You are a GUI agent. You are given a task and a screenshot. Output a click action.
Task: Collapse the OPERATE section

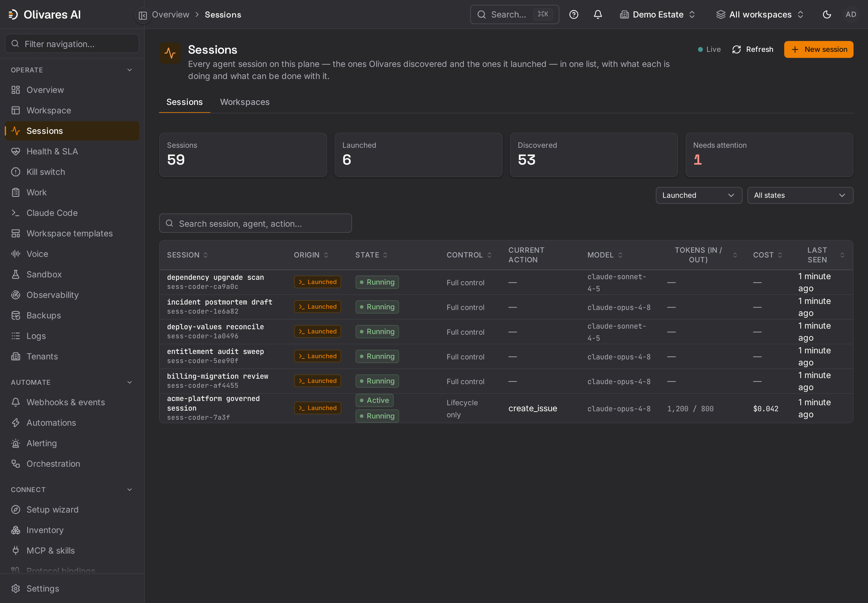click(72, 70)
